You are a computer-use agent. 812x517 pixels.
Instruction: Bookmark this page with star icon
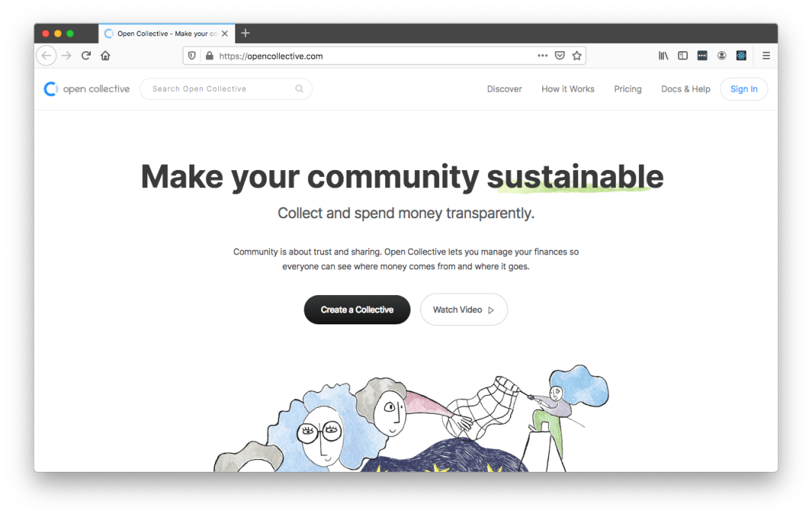(x=577, y=56)
